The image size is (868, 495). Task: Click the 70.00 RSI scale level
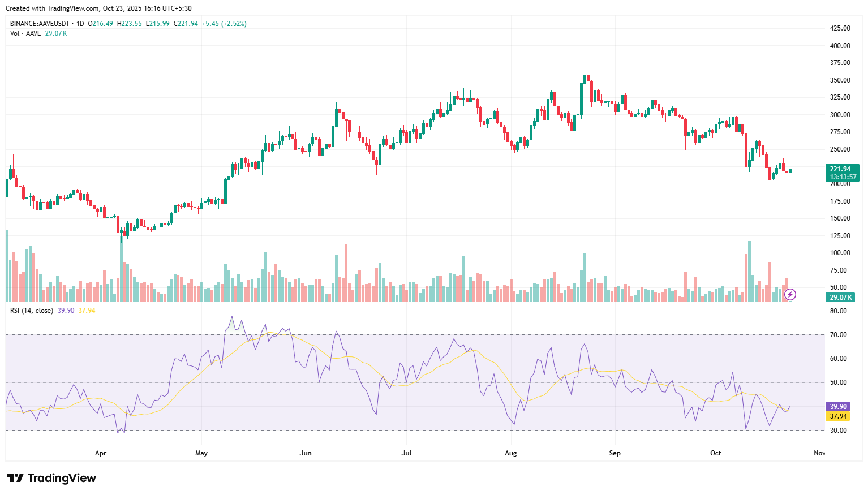(838, 335)
